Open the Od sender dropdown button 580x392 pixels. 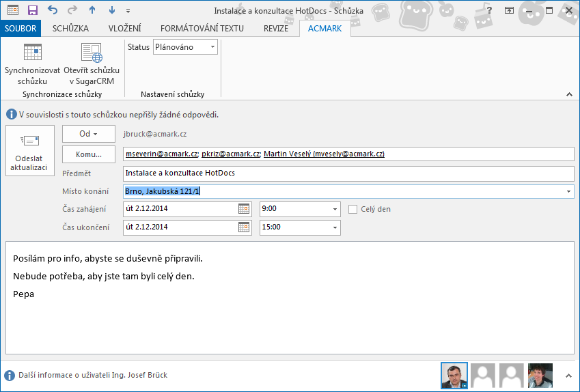click(x=89, y=134)
